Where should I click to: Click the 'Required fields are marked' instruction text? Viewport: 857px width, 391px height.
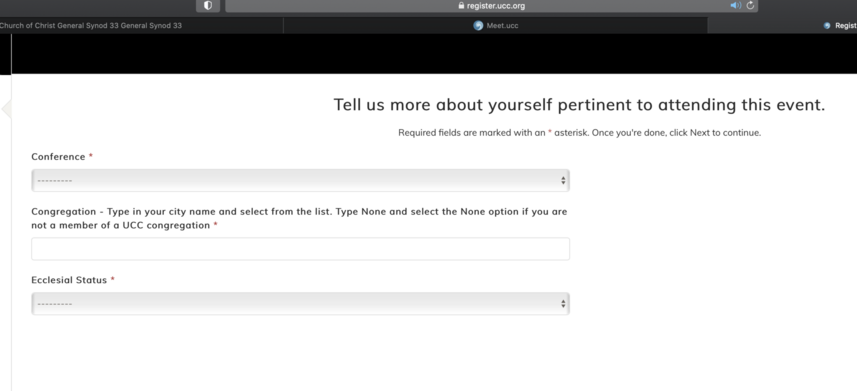click(579, 132)
